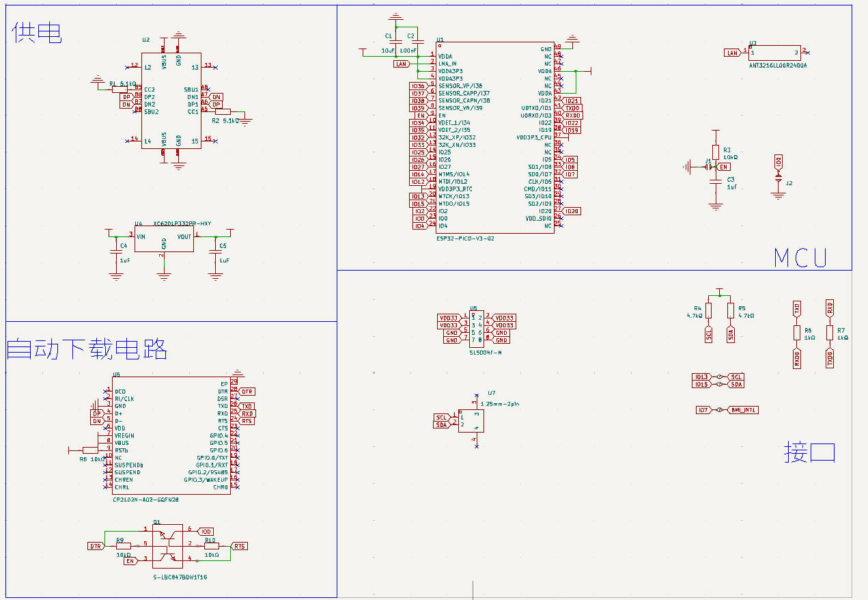Viewport: 868px width, 600px height.
Task: Click the RTS label at U6 pin 24
Action: tap(247, 421)
